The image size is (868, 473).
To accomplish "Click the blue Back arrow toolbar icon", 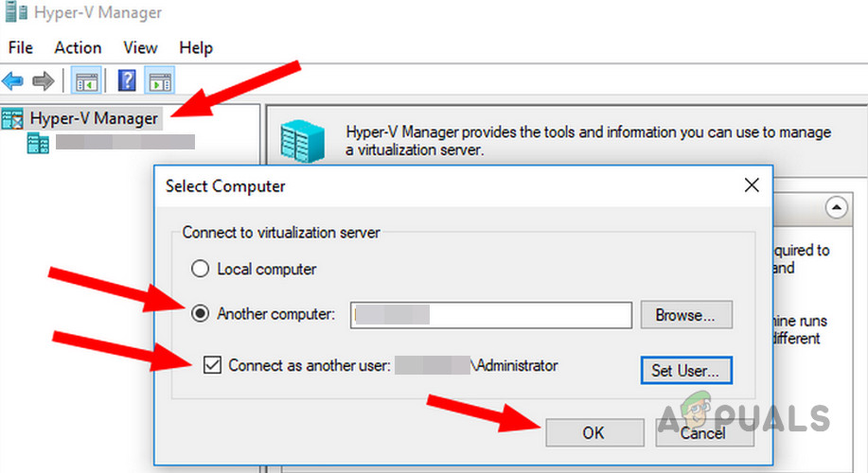I will coord(12,81).
